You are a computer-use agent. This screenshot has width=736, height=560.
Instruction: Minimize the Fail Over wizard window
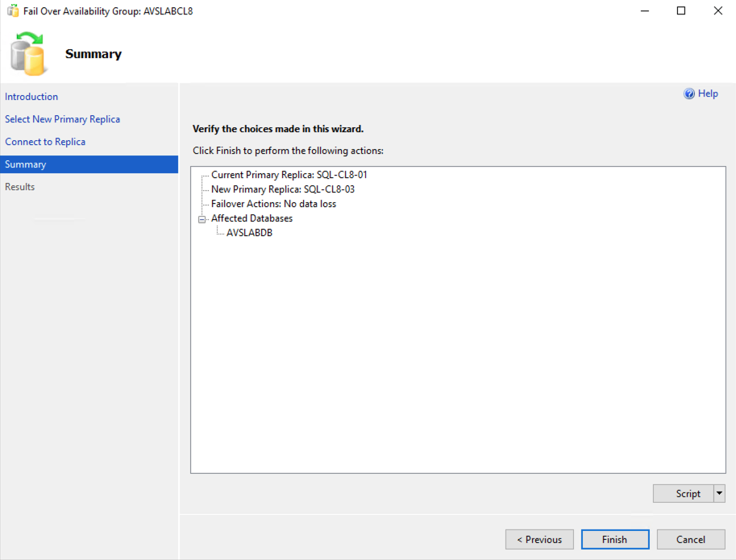coord(645,10)
